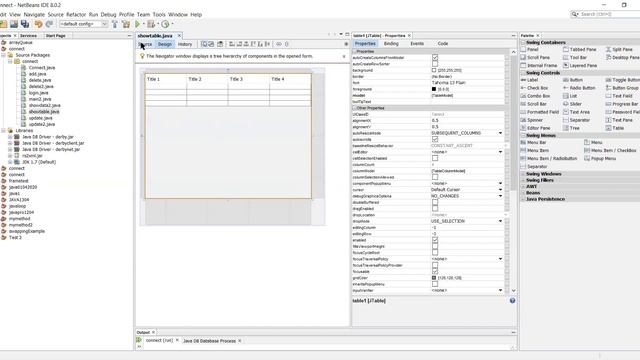Switch to the Source view tab
Screen dimensions: 640x360
145,44
